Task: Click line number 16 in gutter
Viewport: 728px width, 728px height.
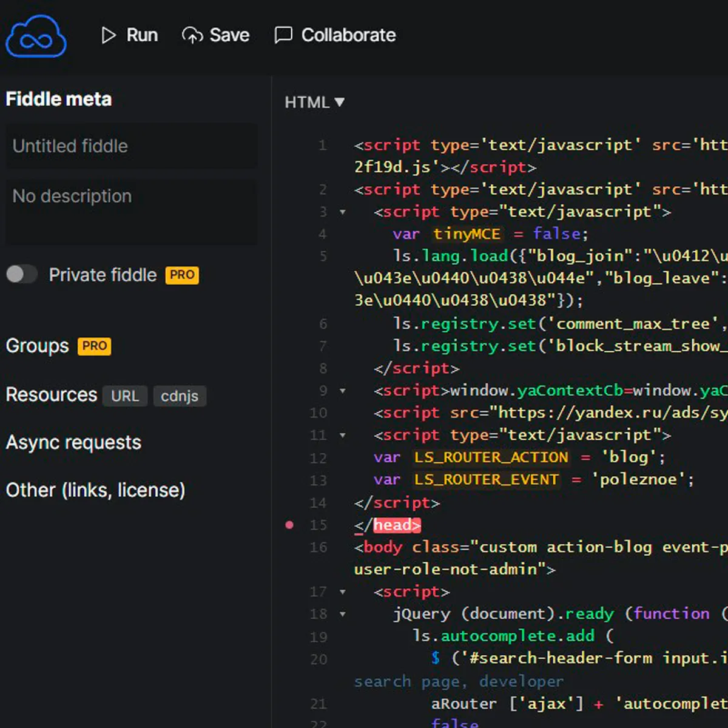Action: click(x=318, y=548)
